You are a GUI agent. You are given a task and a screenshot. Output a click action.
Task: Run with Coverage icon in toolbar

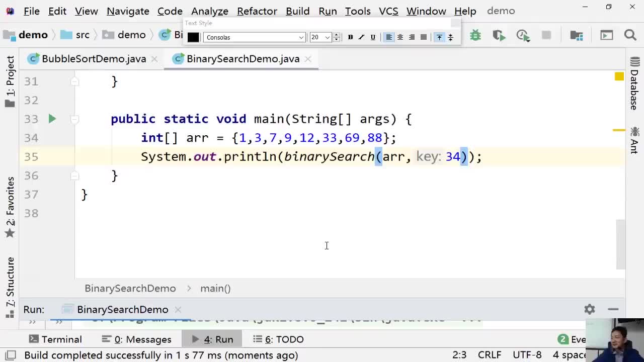point(499,35)
